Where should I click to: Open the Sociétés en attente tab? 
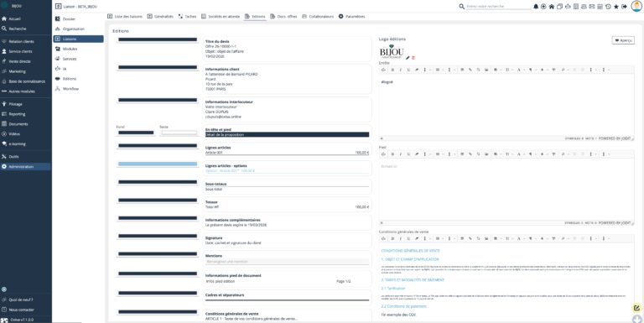[221, 17]
